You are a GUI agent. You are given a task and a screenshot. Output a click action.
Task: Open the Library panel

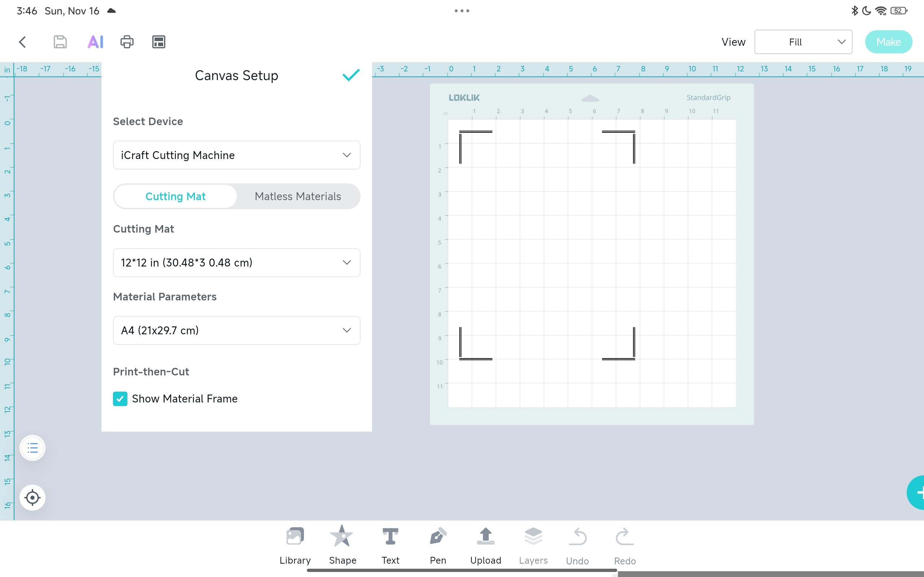pyautogui.click(x=295, y=544)
